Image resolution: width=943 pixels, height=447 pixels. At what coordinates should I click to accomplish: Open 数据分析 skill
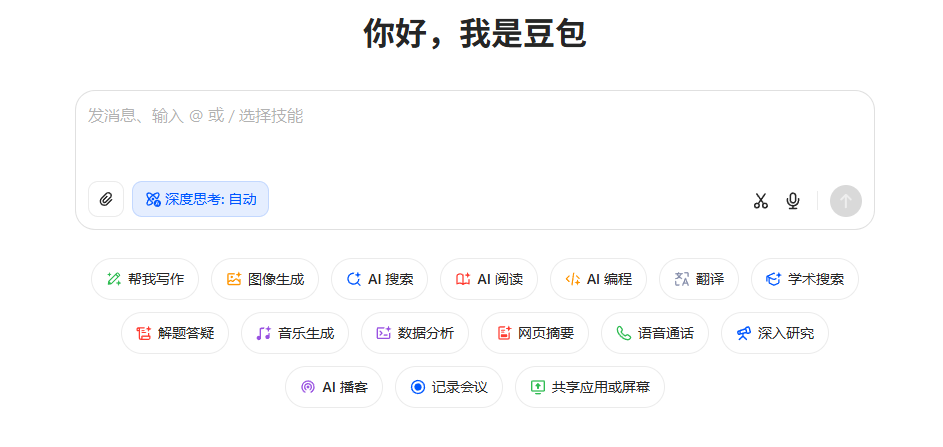pyautogui.click(x=415, y=333)
